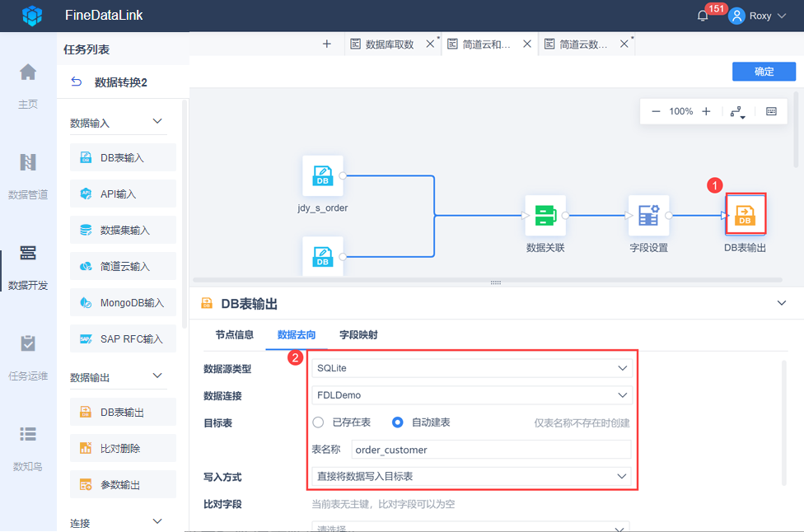Open the 比对字段 请选择 dropdown
This screenshot has width=804, height=532.
pos(470,527)
